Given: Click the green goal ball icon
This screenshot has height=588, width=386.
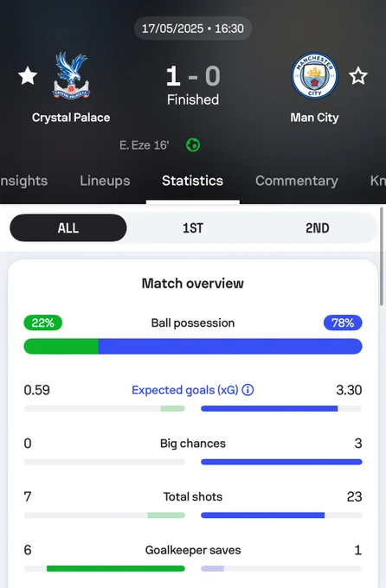Looking at the screenshot, I should [193, 144].
